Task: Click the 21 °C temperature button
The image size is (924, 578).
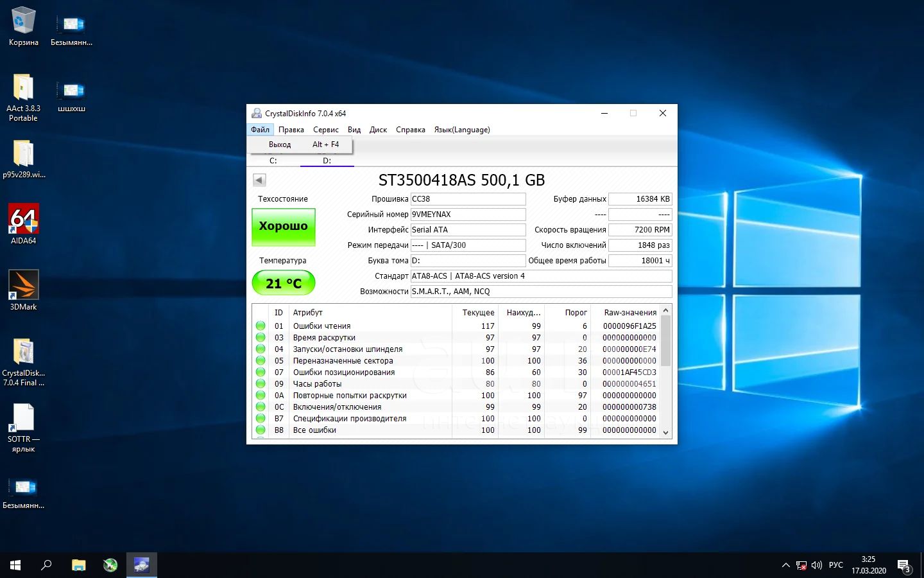Action: pos(283,283)
